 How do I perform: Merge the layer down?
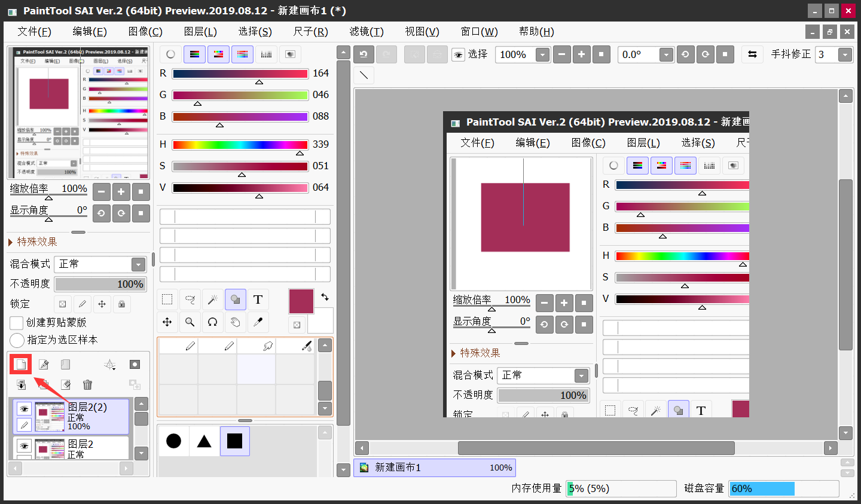click(x=21, y=384)
